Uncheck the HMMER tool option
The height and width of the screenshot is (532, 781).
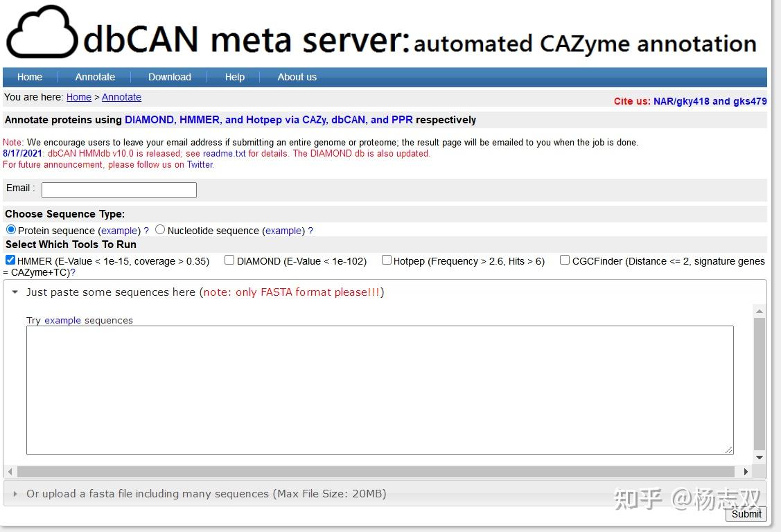point(10,260)
